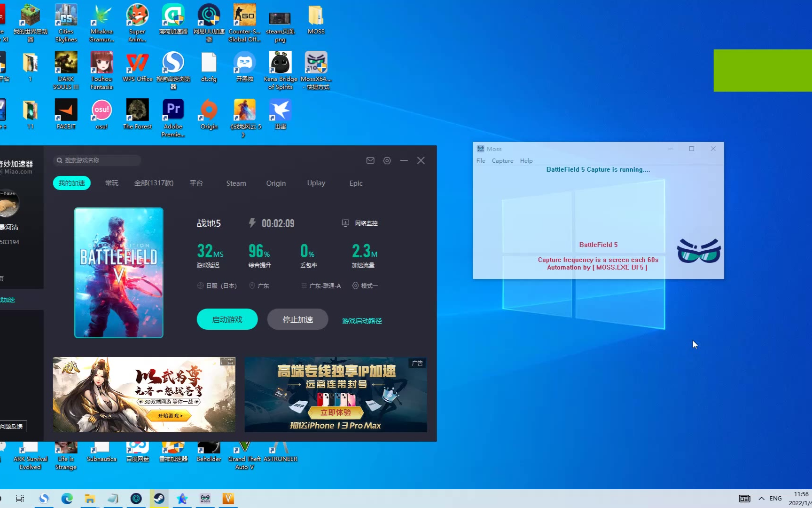This screenshot has height=508, width=812.
Task: Click the user avatar in accelerator sidebar
Action: (x=8, y=204)
